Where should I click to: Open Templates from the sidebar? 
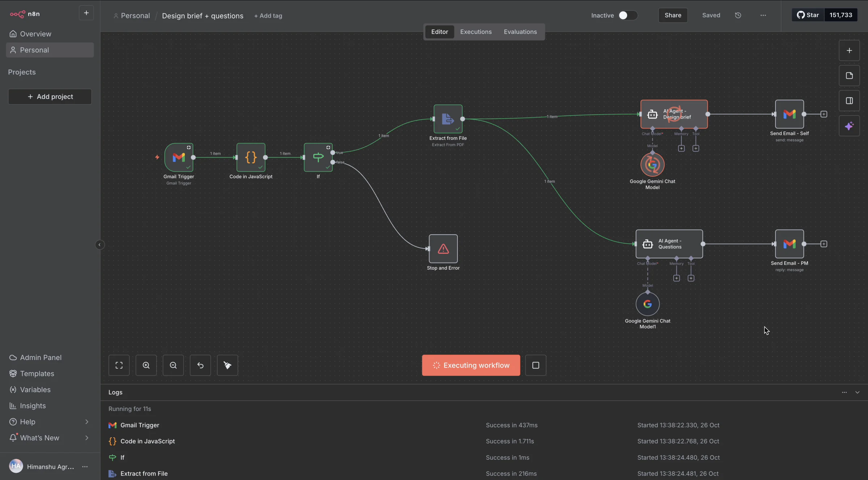(x=50, y=373)
